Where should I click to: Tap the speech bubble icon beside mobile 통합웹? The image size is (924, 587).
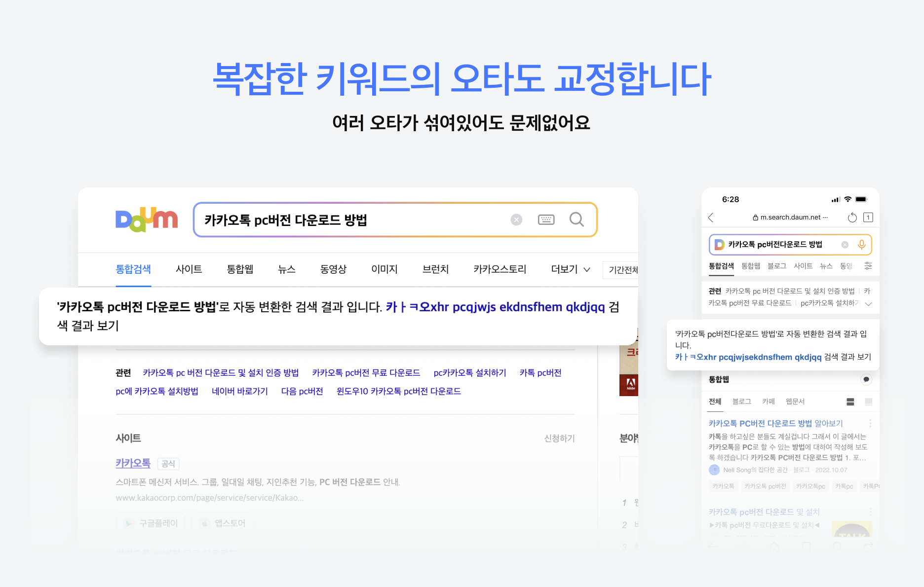click(866, 379)
